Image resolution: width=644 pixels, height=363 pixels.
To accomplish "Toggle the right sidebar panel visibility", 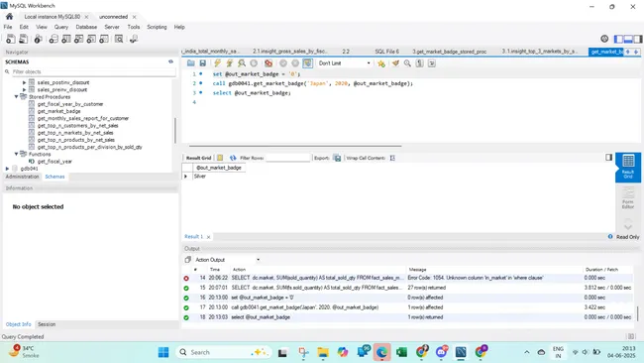I will pyautogui.click(x=637, y=39).
